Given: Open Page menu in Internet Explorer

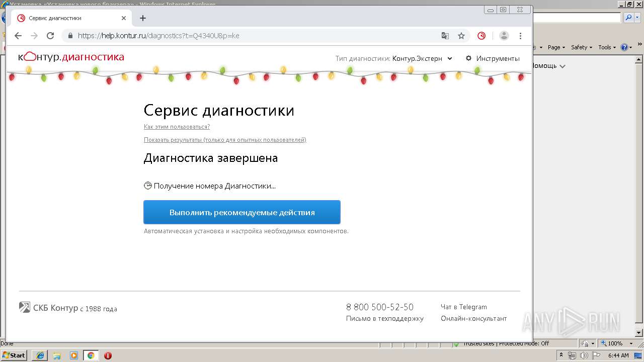Looking at the screenshot, I should [x=556, y=47].
